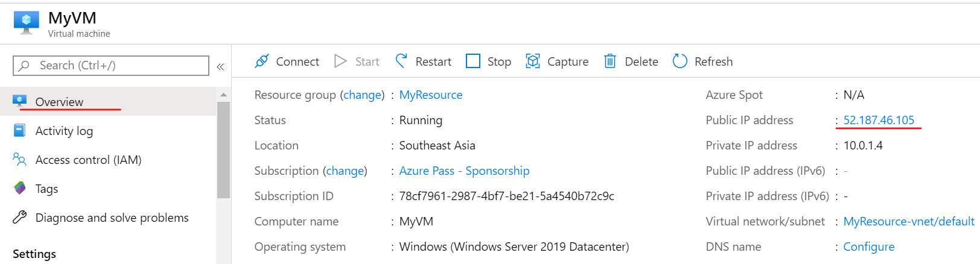
Task: Open the Tags menu item
Action: click(108, 188)
